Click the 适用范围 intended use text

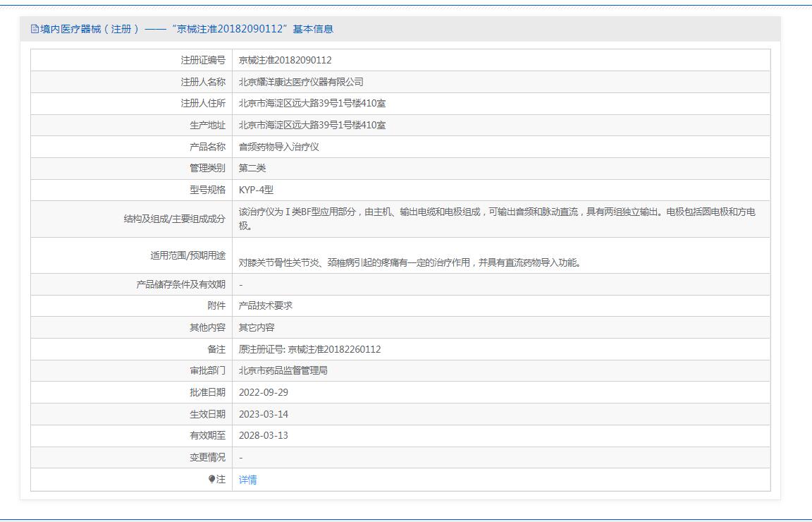click(410, 262)
